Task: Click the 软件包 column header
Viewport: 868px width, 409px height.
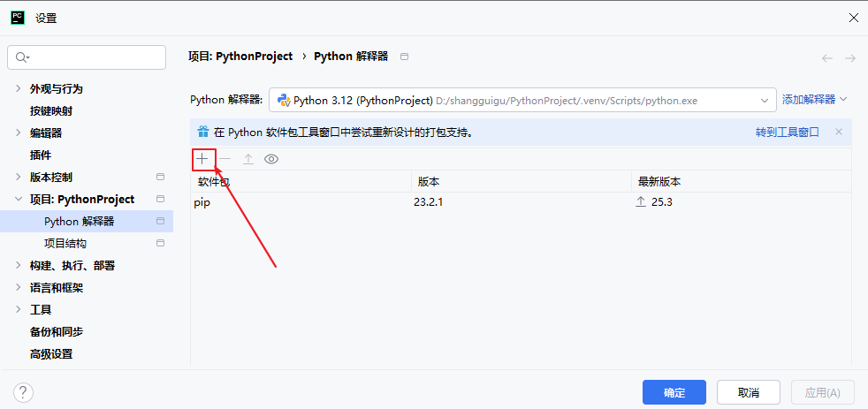Action: tap(301, 181)
